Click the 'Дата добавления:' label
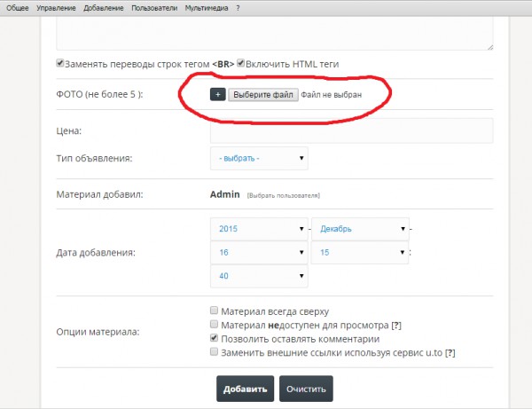The height and width of the screenshot is (409, 532). tap(96, 253)
